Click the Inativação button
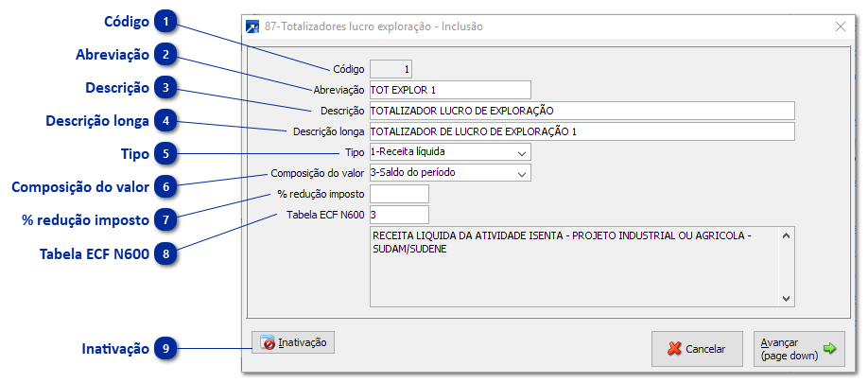 click(293, 342)
